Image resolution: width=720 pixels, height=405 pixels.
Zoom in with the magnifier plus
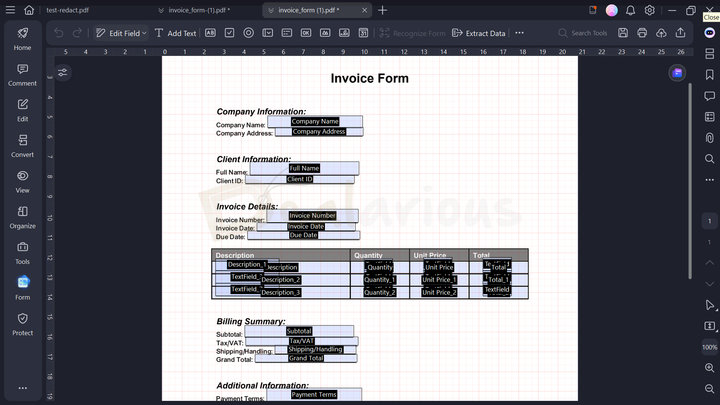click(709, 368)
